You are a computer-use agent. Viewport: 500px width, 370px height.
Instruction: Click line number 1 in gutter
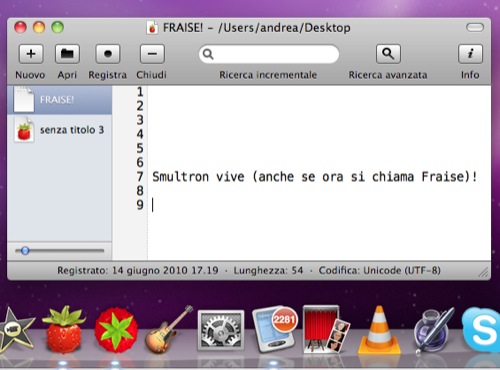click(x=140, y=92)
